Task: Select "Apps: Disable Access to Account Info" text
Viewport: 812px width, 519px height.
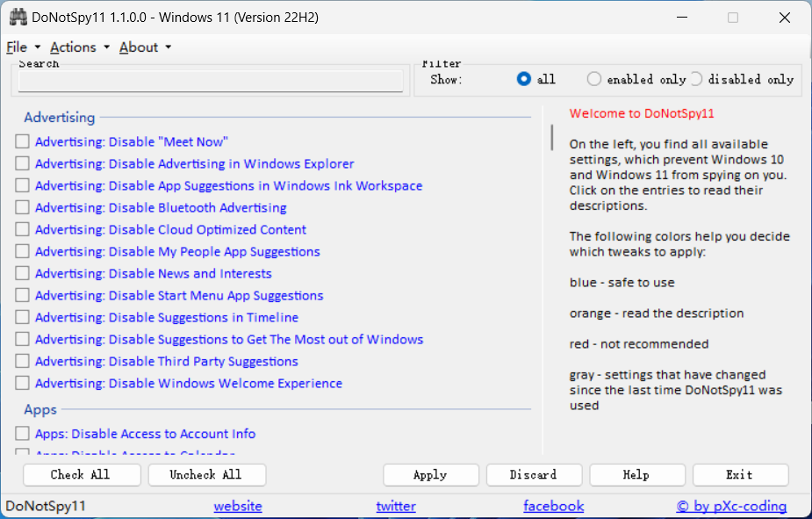Action: point(146,434)
